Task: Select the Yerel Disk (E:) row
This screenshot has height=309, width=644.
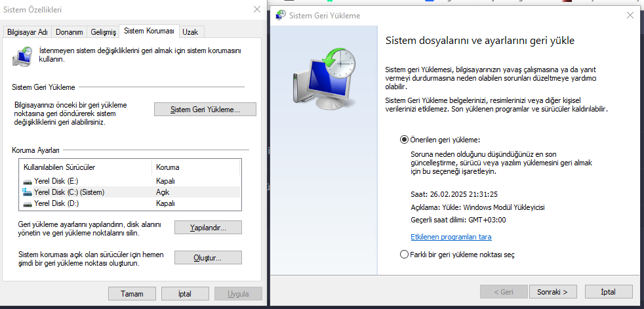Action: [129, 181]
